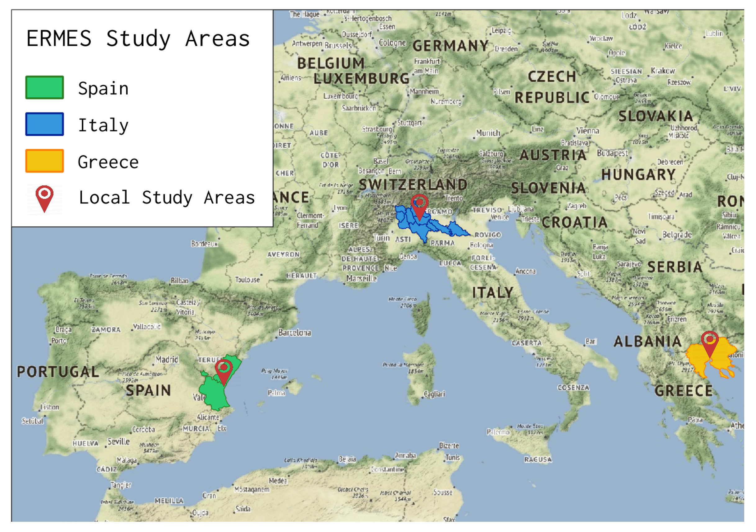Click the red pin over northern Italy

click(x=419, y=205)
